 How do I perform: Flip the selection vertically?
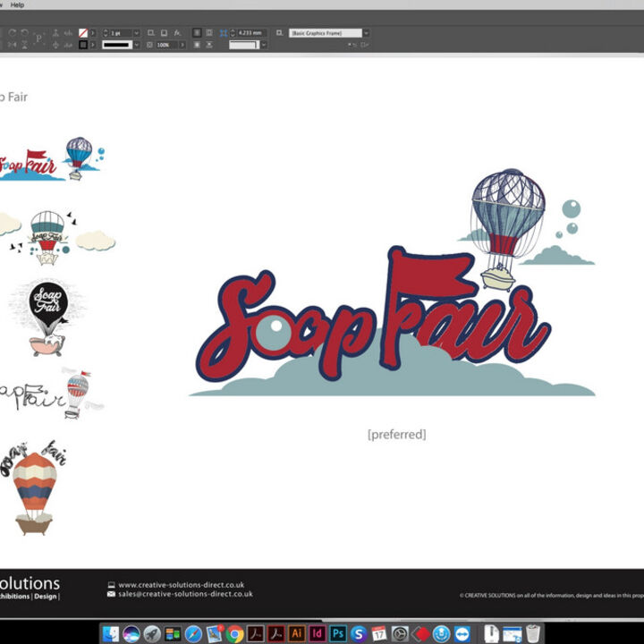tap(25, 45)
